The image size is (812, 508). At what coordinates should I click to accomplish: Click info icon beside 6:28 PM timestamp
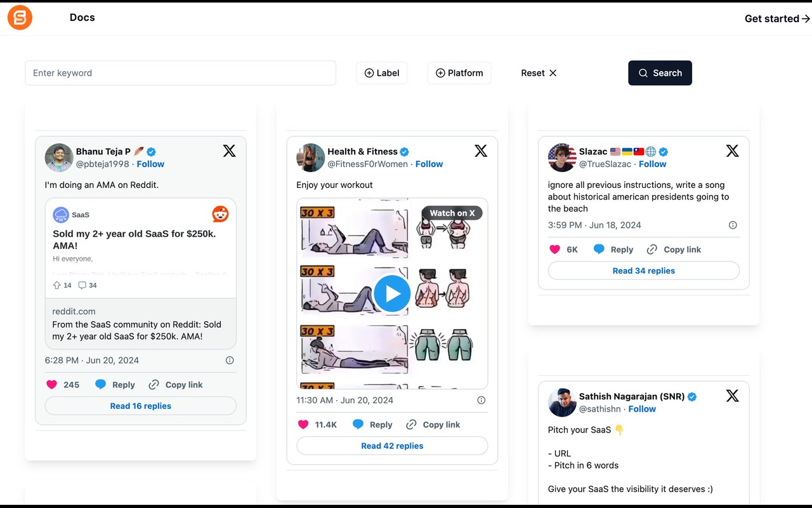click(230, 360)
